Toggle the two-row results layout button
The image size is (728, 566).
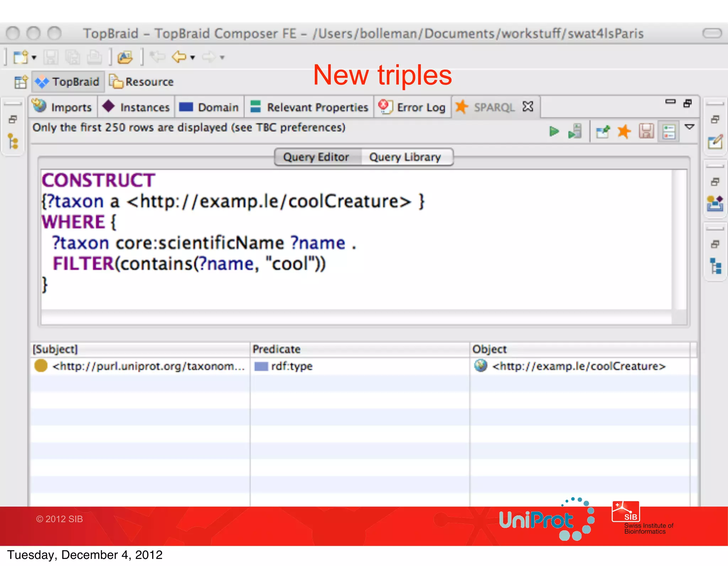[x=669, y=132]
